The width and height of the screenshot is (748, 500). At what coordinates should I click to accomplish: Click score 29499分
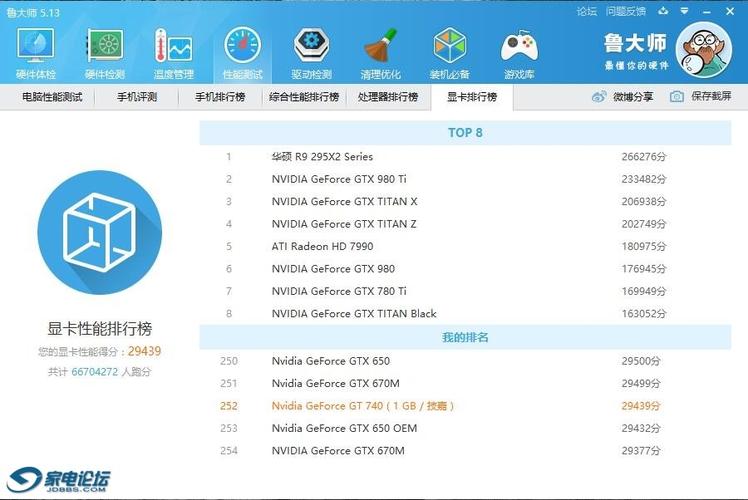pyautogui.click(x=641, y=383)
